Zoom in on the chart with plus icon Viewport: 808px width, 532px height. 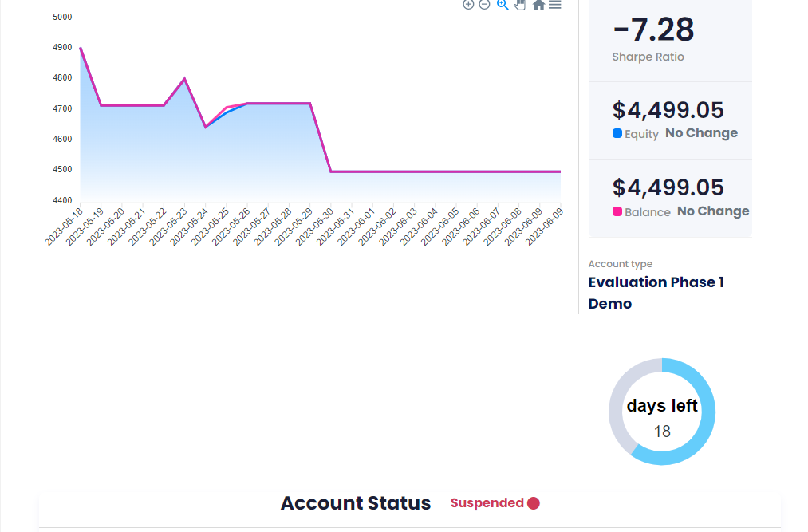[468, 5]
